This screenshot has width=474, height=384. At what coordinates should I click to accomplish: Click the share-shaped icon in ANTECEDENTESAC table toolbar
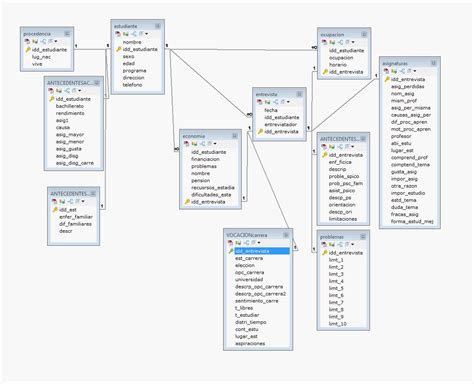pyautogui.click(x=67, y=91)
